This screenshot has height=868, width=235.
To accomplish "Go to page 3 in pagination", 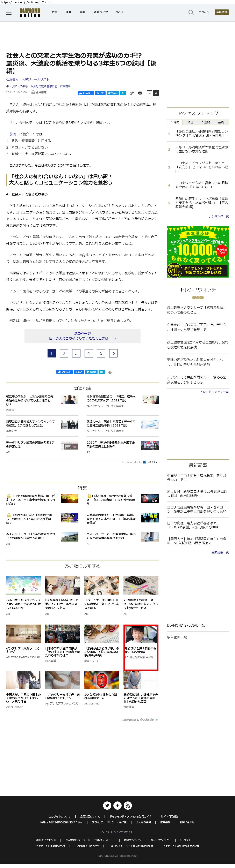I will click(x=76, y=353).
